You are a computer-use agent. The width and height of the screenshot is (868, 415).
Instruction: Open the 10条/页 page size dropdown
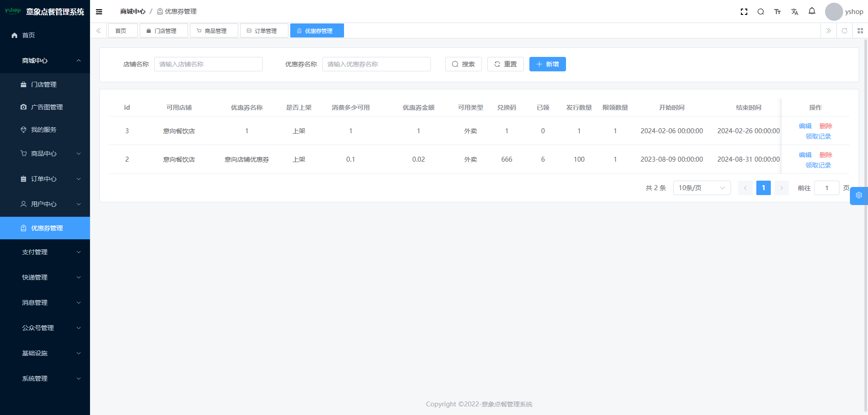pyautogui.click(x=702, y=188)
